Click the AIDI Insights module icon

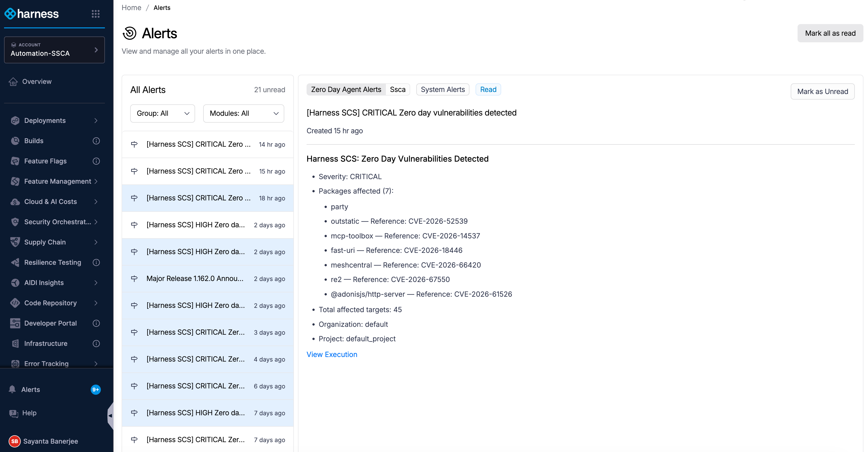[15, 282]
